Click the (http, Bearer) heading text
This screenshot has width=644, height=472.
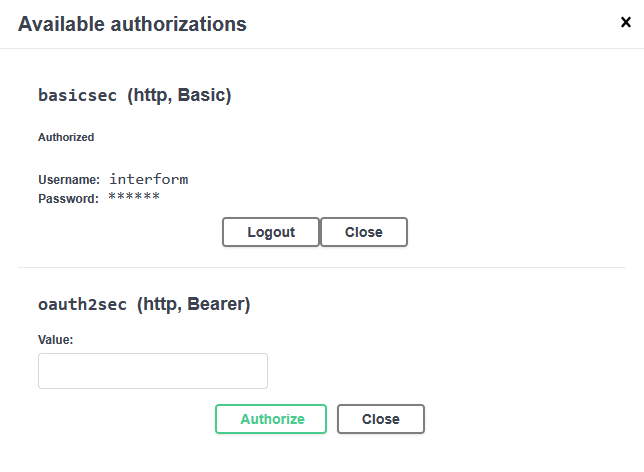[193, 304]
